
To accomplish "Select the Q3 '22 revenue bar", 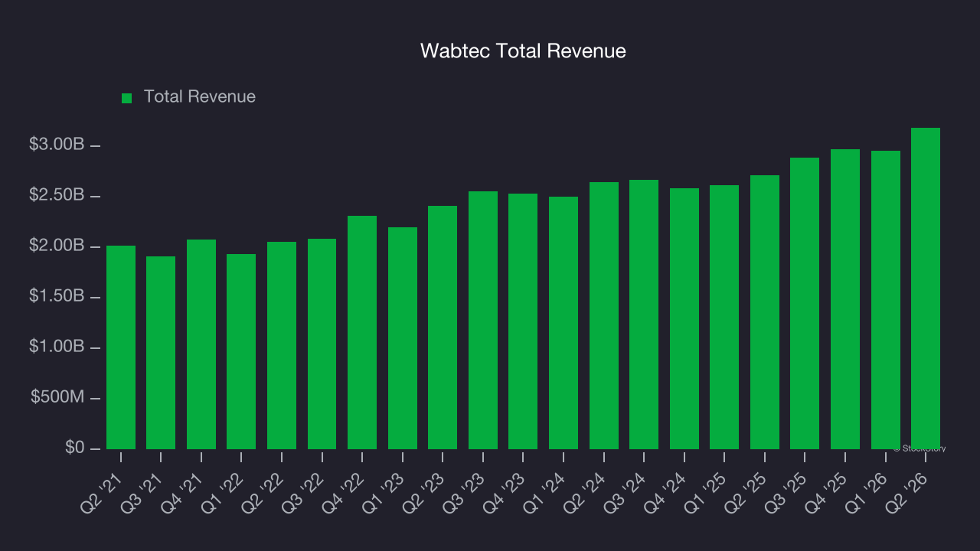I will (322, 344).
